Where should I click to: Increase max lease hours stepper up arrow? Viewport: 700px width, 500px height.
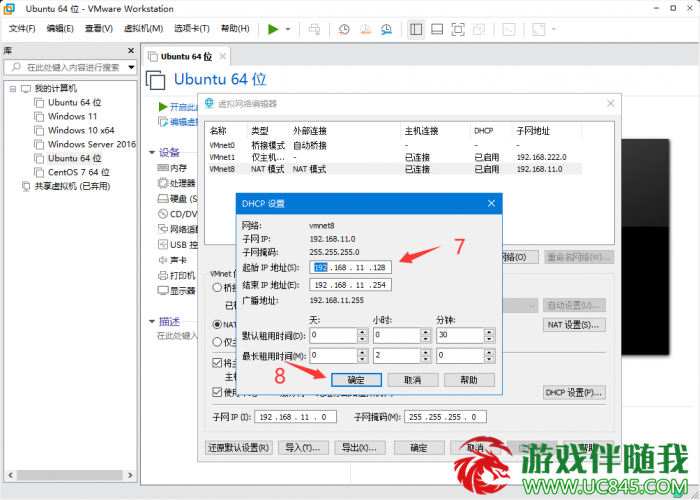pyautogui.click(x=426, y=352)
